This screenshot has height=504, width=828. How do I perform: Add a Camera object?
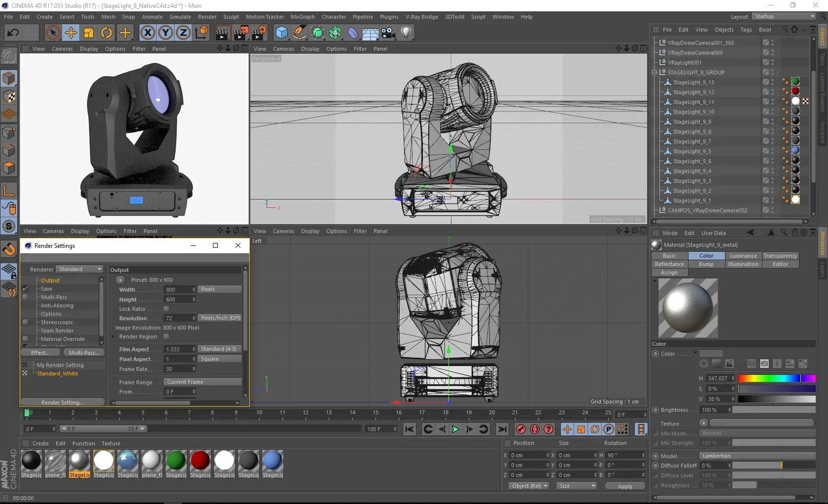(388, 33)
